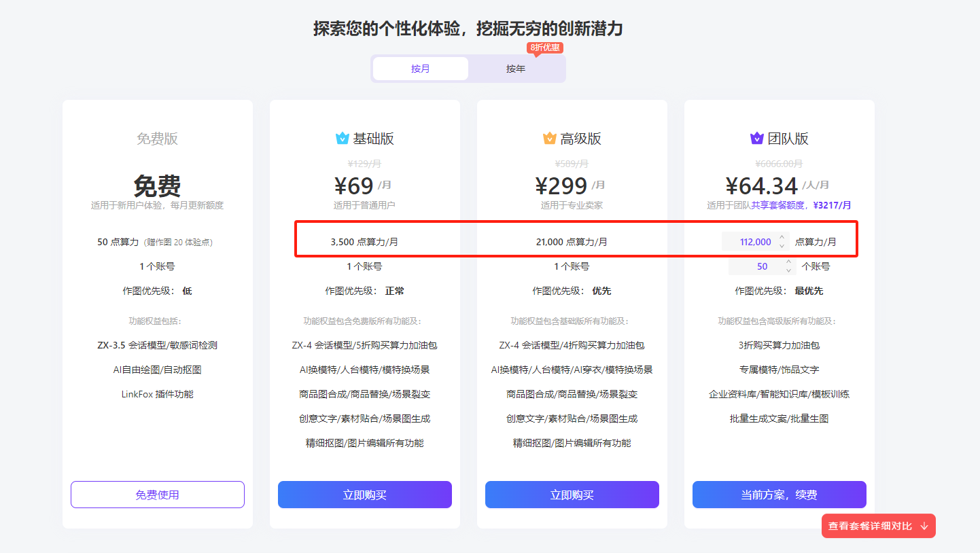Click the 免费版 plan card title
Image resolution: width=980 pixels, height=553 pixels.
[x=157, y=138]
